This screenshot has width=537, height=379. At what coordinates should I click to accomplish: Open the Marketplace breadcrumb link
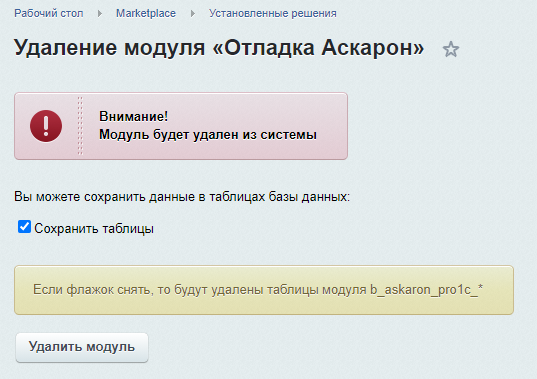pyautogui.click(x=146, y=13)
